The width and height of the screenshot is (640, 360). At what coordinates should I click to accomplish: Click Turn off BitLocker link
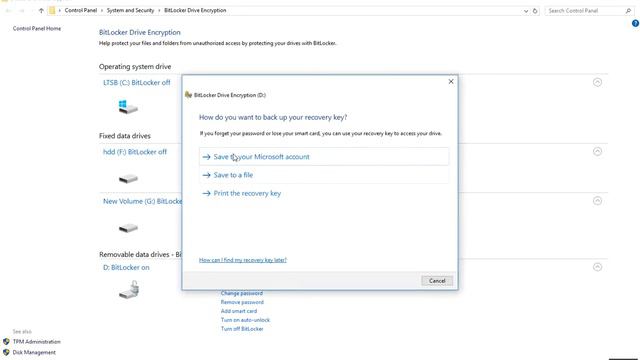242,329
